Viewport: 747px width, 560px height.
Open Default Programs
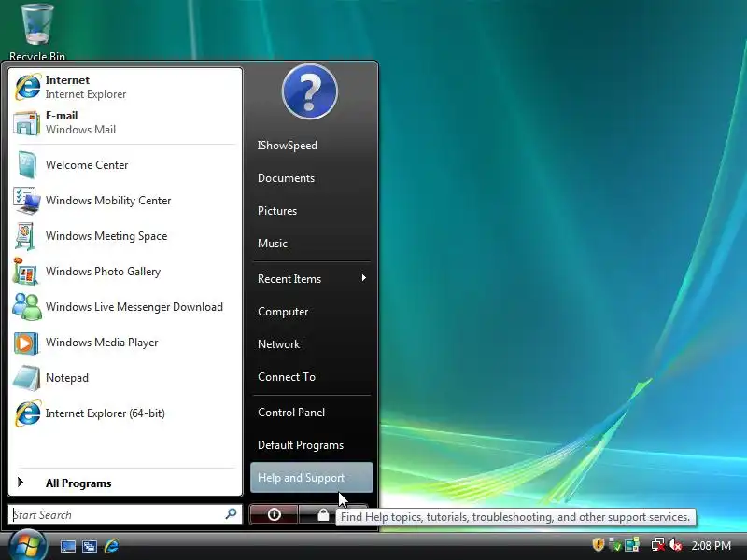pos(311,445)
